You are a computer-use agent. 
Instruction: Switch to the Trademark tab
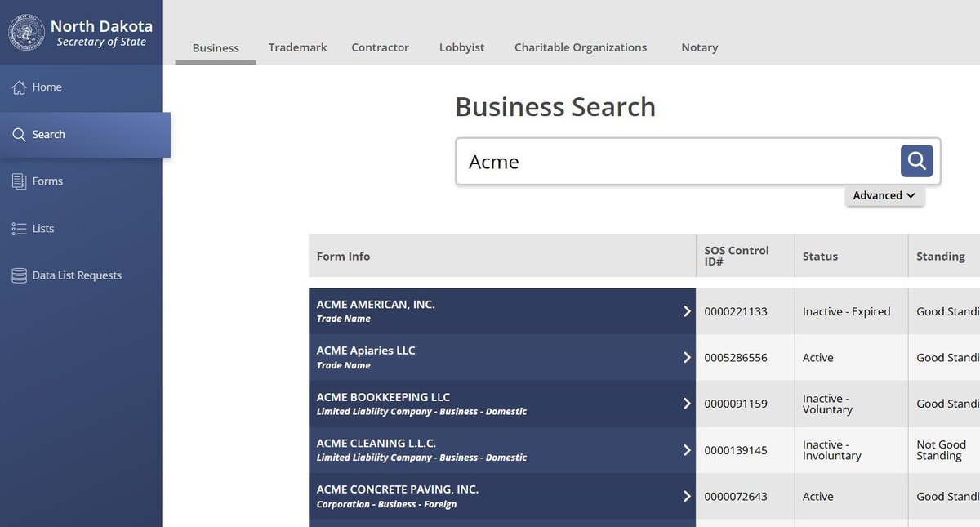(297, 47)
